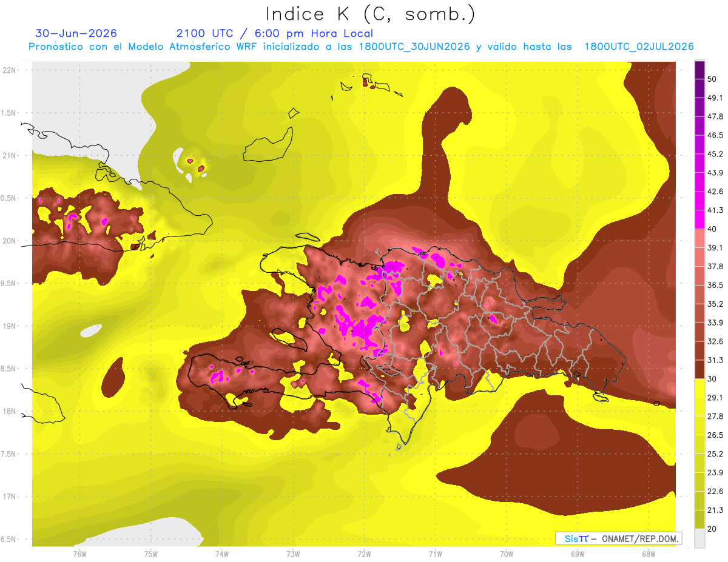Click the colorbar value 47.8
Viewport: 728px width, 562px height.
click(715, 116)
